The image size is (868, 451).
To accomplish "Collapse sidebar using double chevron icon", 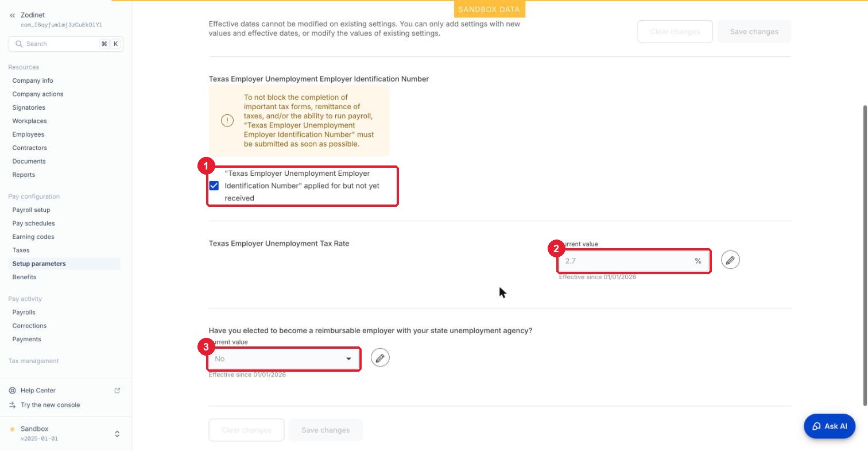I will pyautogui.click(x=12, y=16).
